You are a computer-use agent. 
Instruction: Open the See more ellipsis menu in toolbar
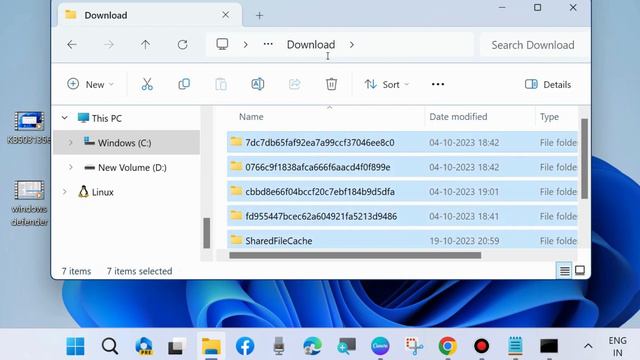(x=438, y=84)
